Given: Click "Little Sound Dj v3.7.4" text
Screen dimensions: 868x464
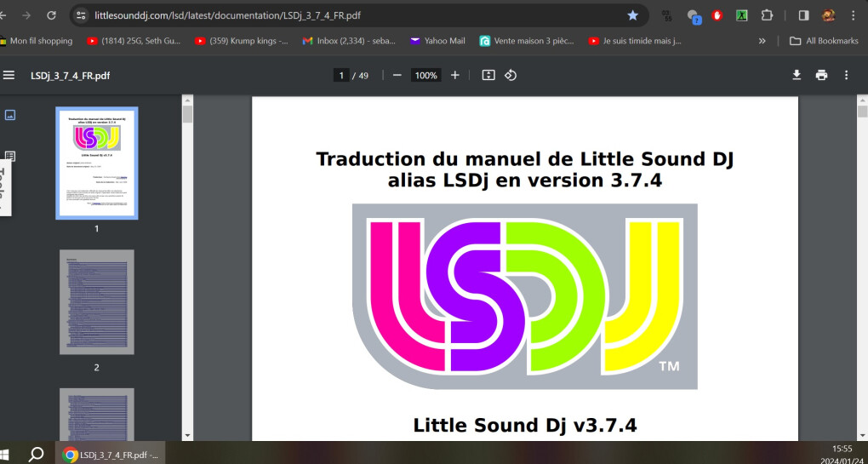Looking at the screenshot, I should pos(525,425).
